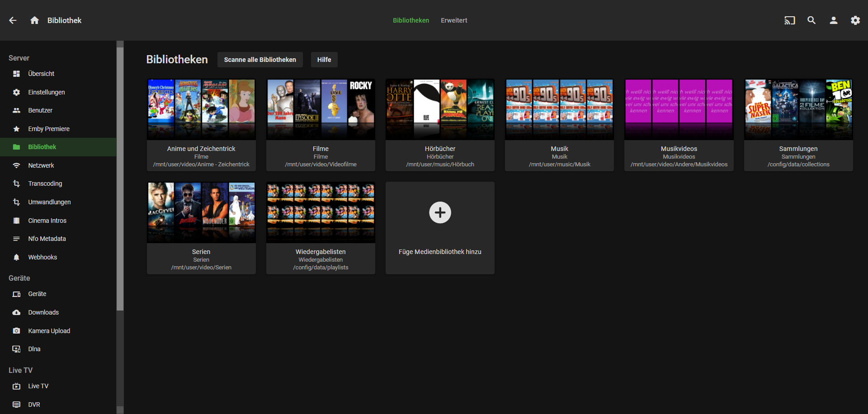Click the Live TV icon in sidebar
This screenshot has width=868, height=414.
[x=16, y=386]
